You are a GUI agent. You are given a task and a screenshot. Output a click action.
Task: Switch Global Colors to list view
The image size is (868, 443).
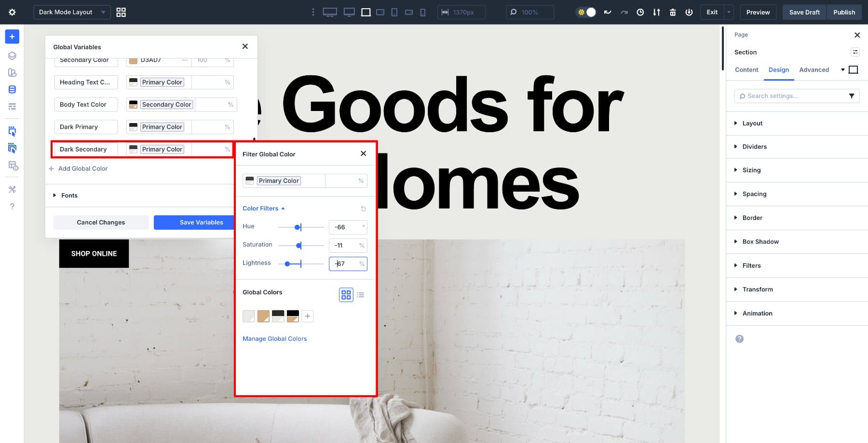[361, 295]
